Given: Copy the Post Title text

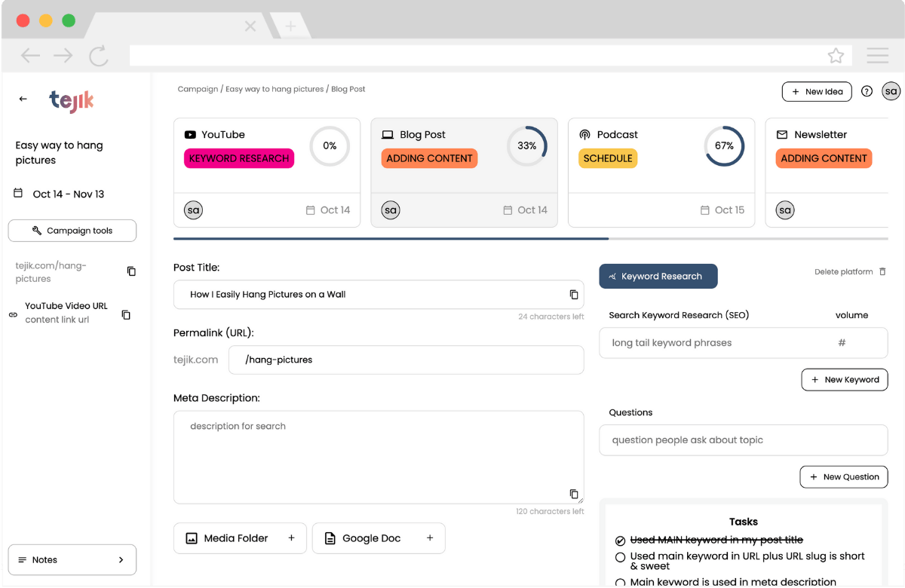Looking at the screenshot, I should pyautogui.click(x=573, y=295).
